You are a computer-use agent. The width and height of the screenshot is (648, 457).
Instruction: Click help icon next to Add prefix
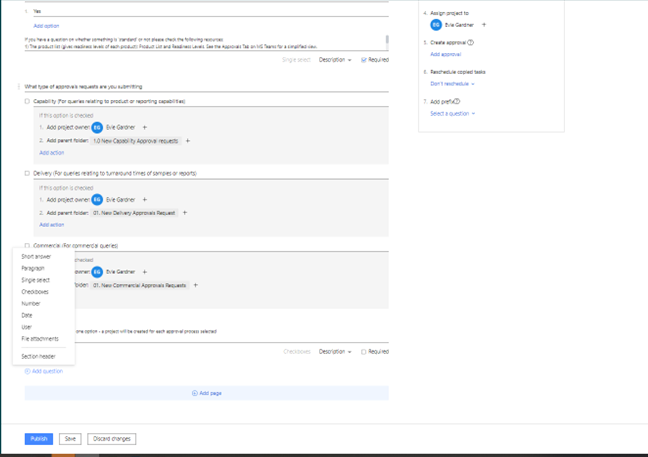coord(457,102)
